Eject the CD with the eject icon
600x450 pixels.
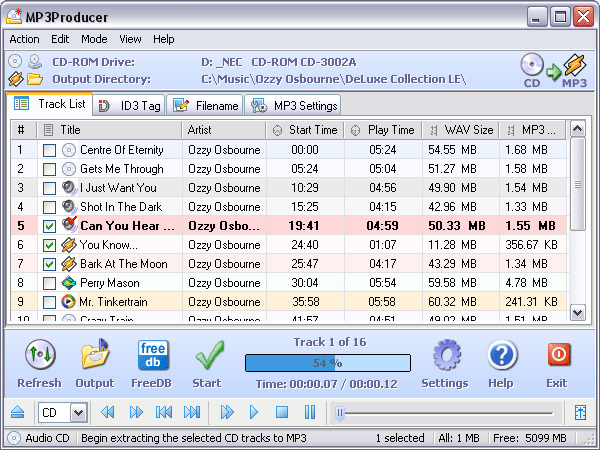pos(18,412)
